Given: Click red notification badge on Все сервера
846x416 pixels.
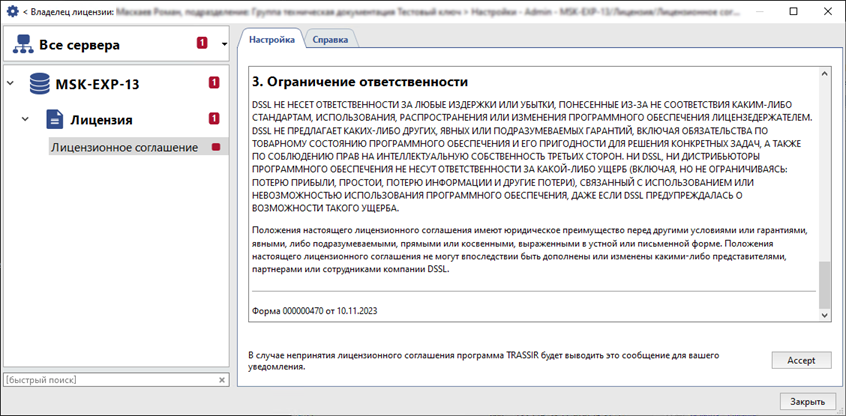Looking at the screenshot, I should click(x=202, y=44).
